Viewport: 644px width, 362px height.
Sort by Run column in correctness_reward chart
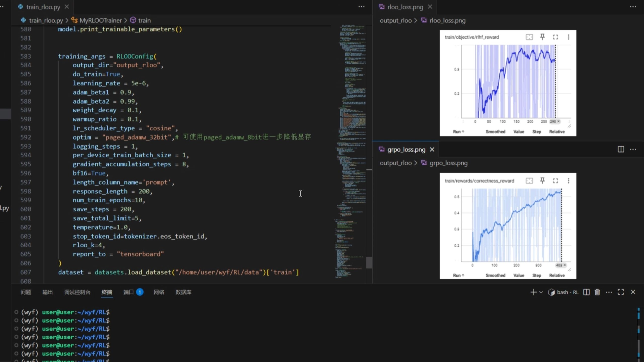(x=458, y=276)
